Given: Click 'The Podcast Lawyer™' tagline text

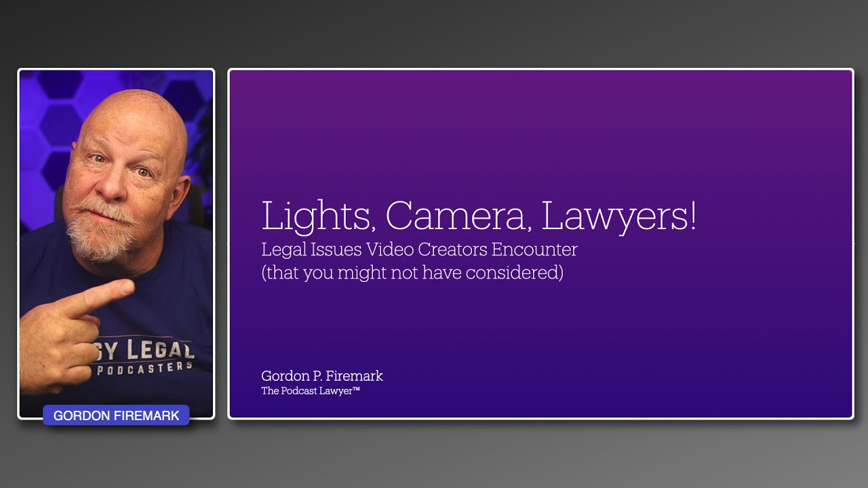Looking at the screenshot, I should click(x=311, y=391).
